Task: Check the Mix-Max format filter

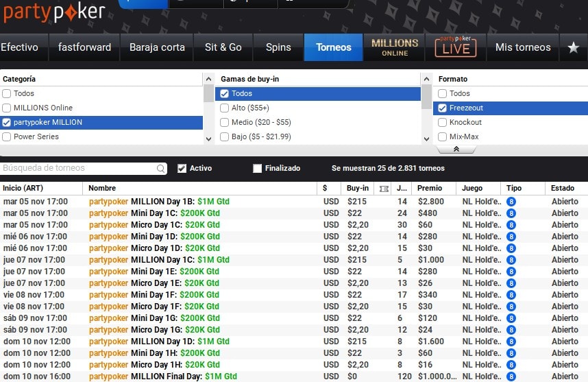Action: tap(442, 137)
